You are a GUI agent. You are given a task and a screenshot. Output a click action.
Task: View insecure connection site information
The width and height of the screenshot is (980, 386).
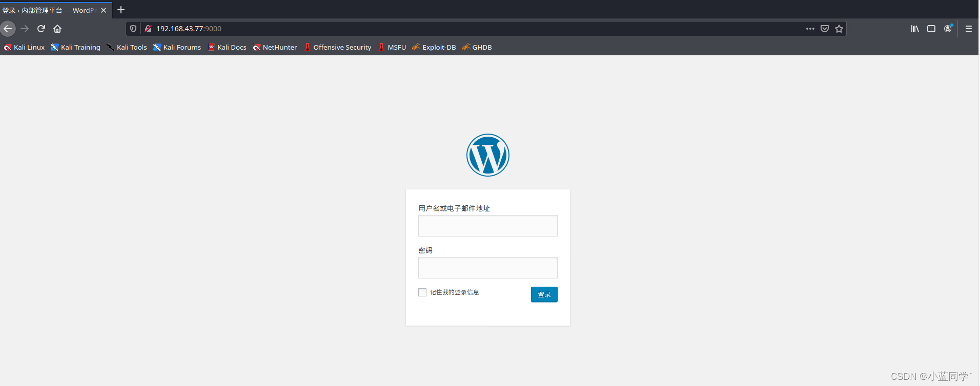pos(148,29)
